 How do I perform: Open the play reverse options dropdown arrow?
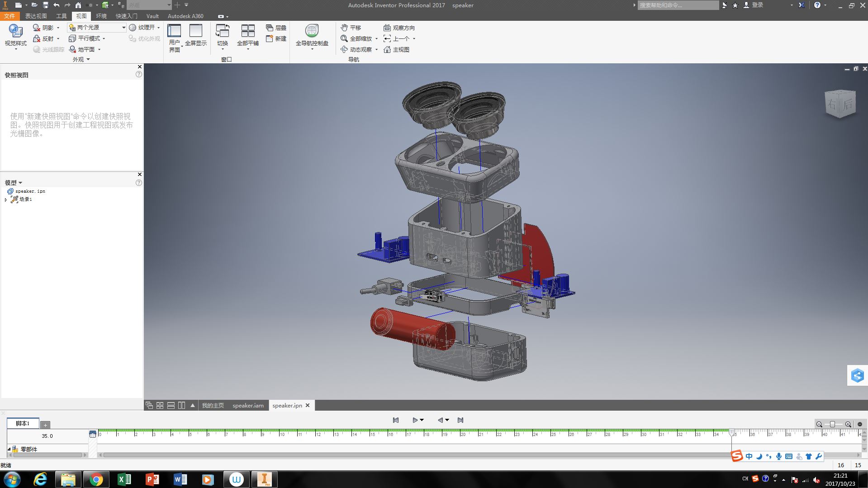pos(447,420)
